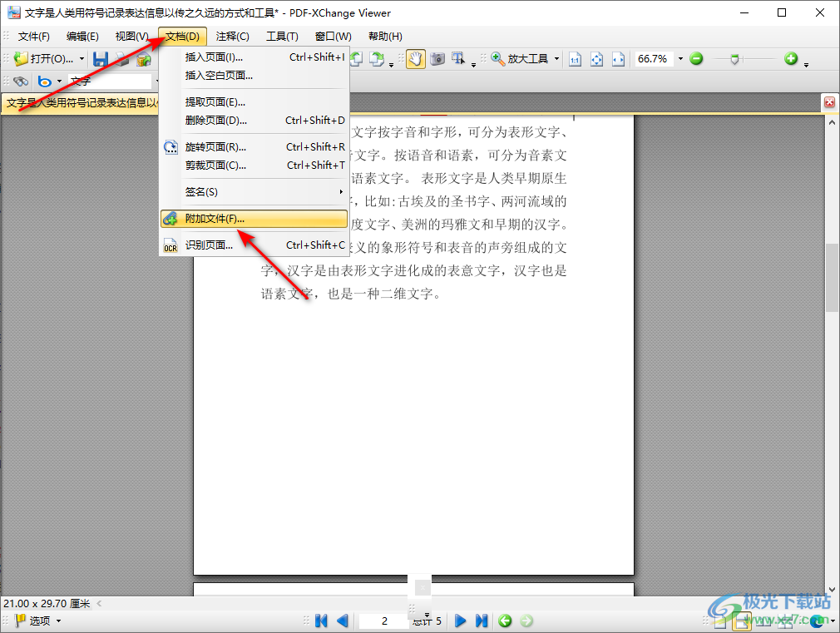The width and height of the screenshot is (840, 633).
Task: Open the 编辑(E) menu
Action: [x=82, y=37]
